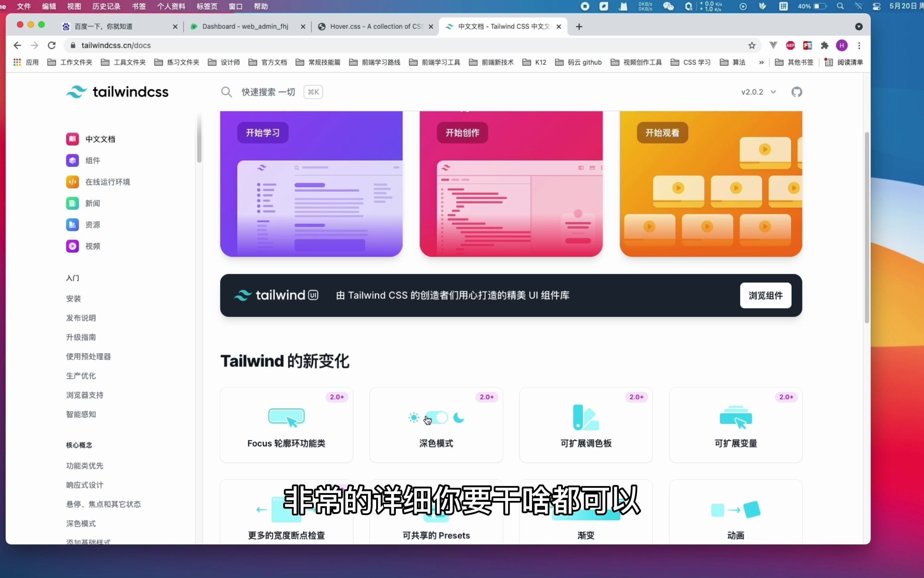This screenshot has width=924, height=578.
Task: Open the Vue devtools extension icon
Action: 773,45
